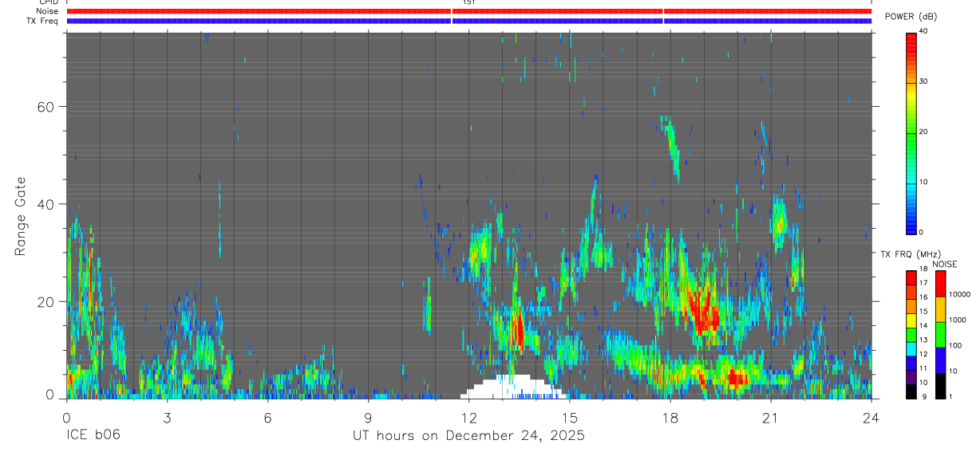Click the 30 label on POWER colorbar

[x=923, y=81]
